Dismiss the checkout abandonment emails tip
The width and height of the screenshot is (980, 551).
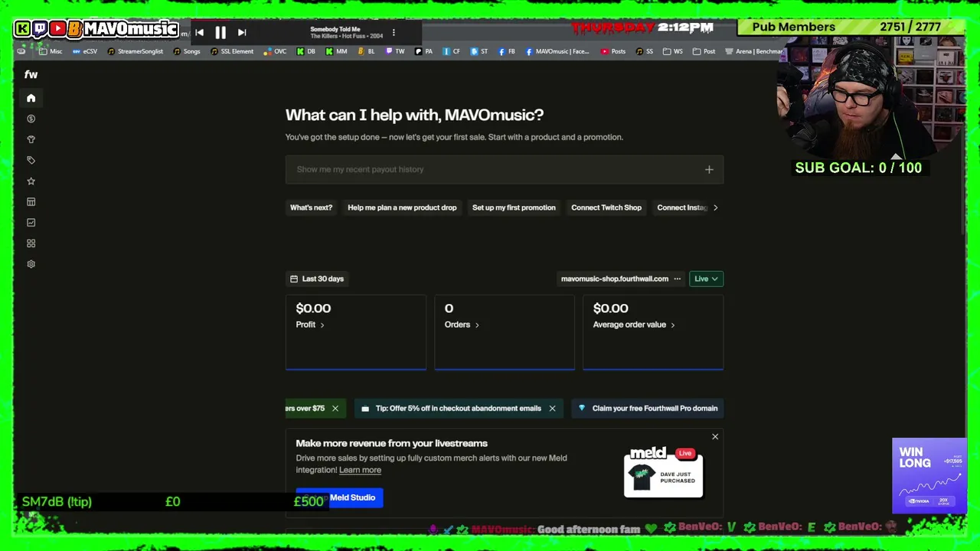pyautogui.click(x=552, y=409)
